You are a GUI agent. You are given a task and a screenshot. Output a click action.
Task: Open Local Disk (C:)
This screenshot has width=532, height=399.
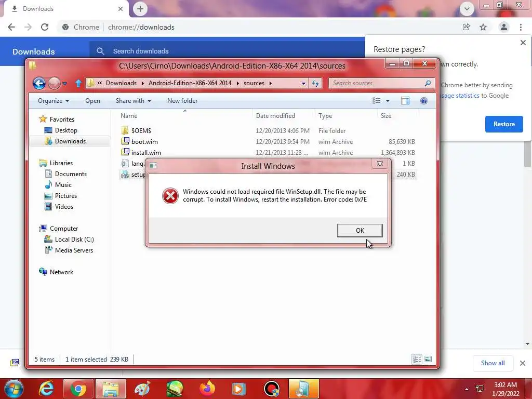[74, 239]
